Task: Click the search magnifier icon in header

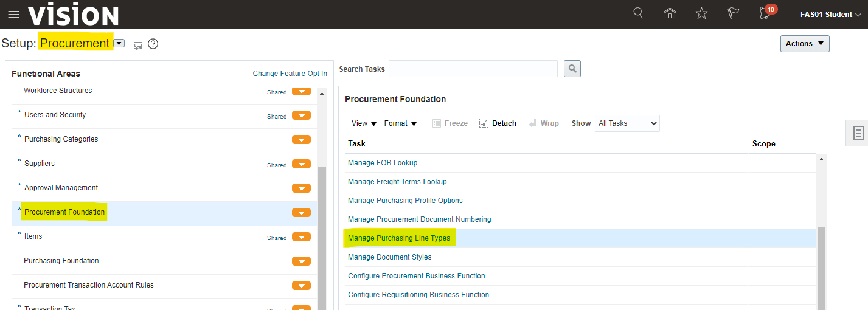Action: (638, 13)
